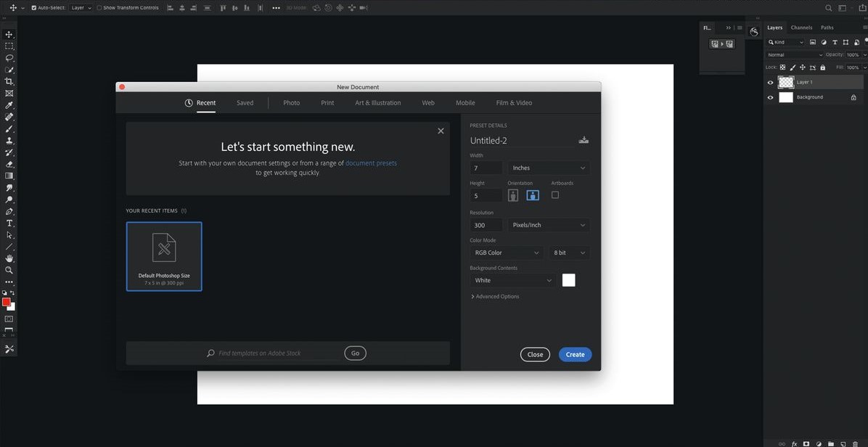Click the background color white swatch in dialog
Screen dimensions: 868x447
point(568,281)
